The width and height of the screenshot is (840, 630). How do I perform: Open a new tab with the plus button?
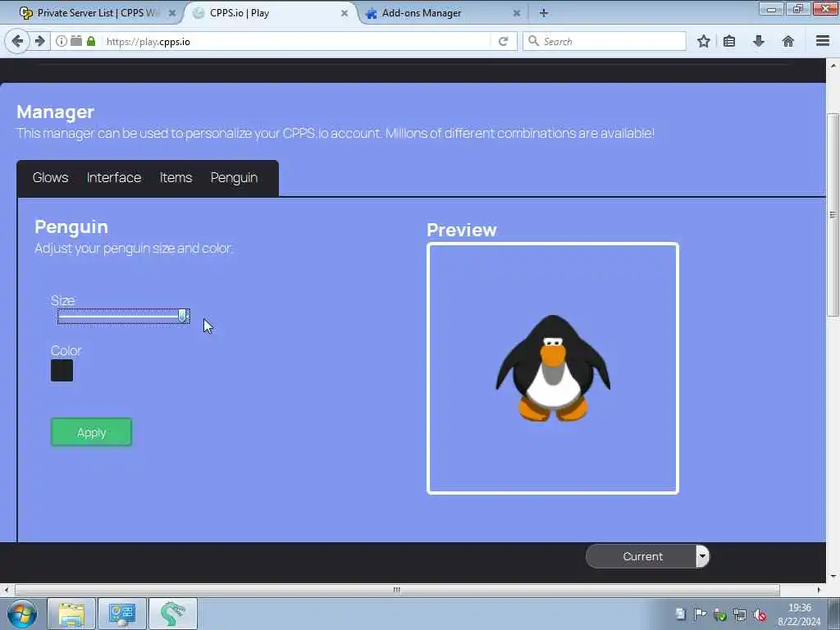[544, 13]
